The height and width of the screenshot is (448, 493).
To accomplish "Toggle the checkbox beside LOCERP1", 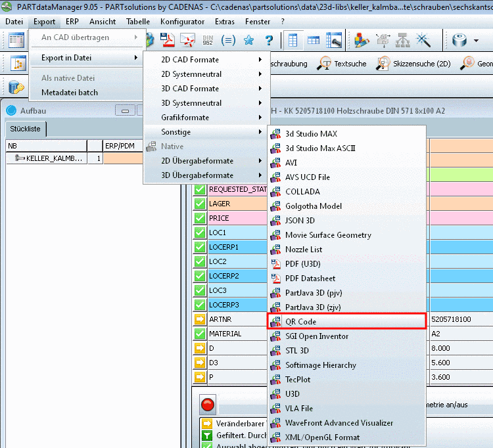I will (200, 247).
